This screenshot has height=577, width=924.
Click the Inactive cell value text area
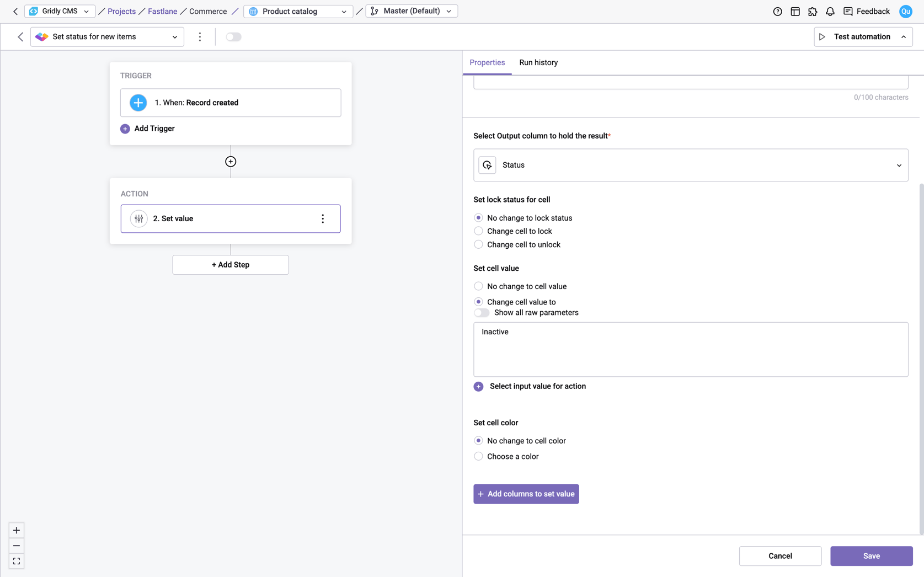(691, 350)
